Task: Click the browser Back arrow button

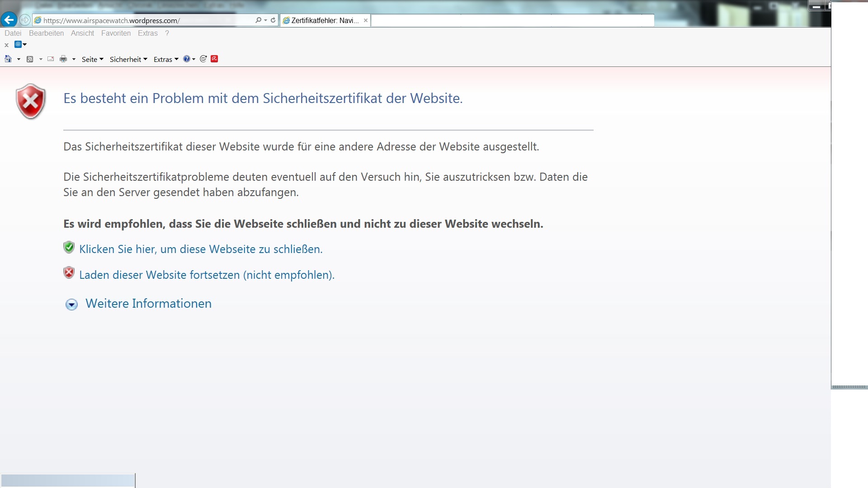Action: (9, 20)
